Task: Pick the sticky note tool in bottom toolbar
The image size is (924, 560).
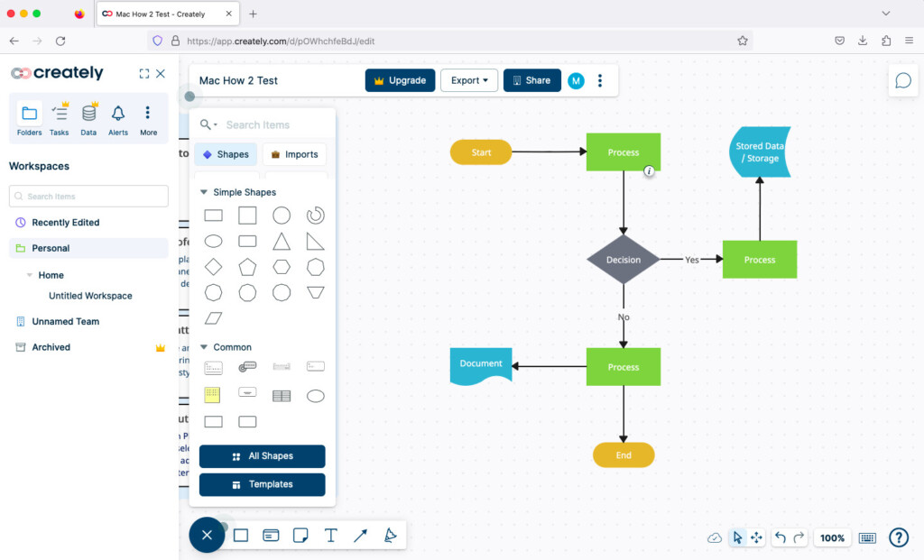Action: tap(300, 536)
